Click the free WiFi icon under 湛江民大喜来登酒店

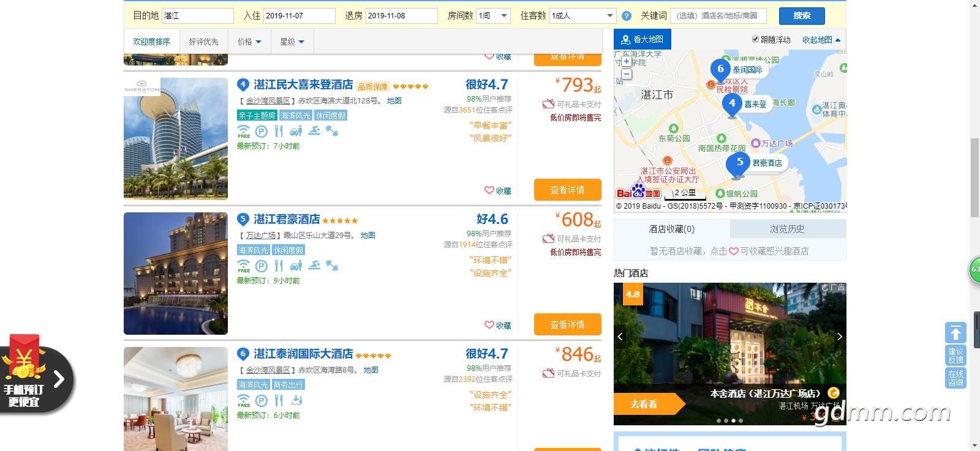click(244, 131)
